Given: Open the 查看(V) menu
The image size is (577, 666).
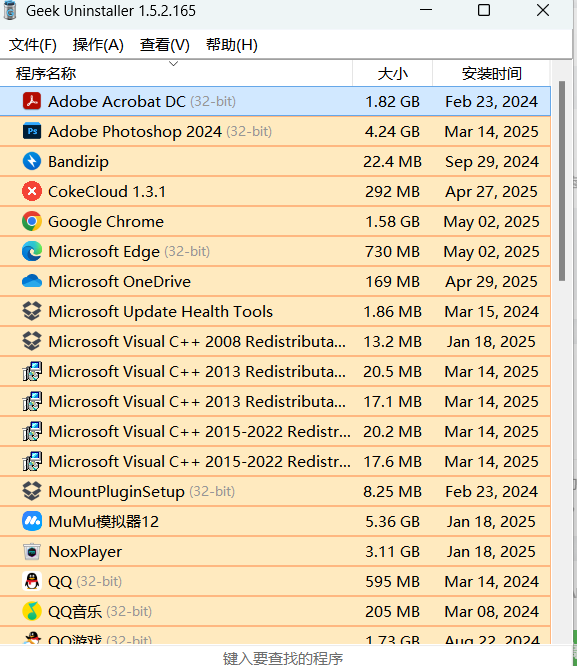Looking at the screenshot, I should pos(165,45).
